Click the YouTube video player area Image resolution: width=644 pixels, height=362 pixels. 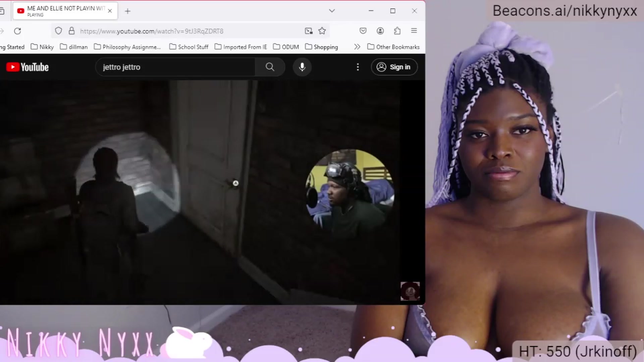(x=212, y=192)
